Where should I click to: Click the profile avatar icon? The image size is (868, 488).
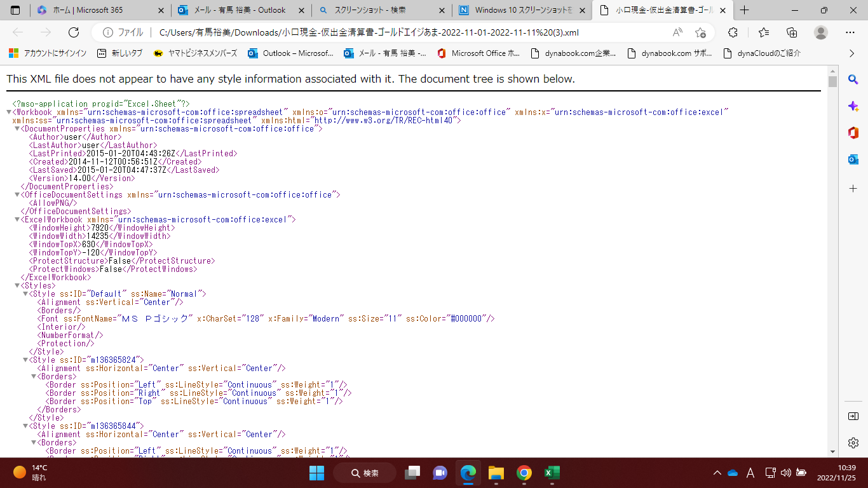[x=821, y=32]
